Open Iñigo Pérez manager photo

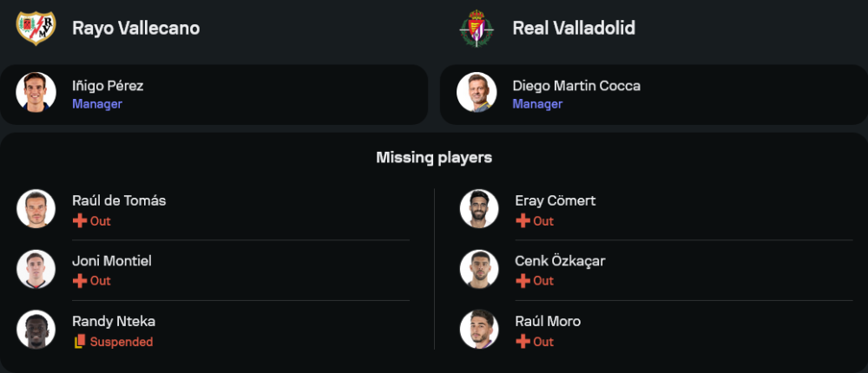tap(36, 92)
